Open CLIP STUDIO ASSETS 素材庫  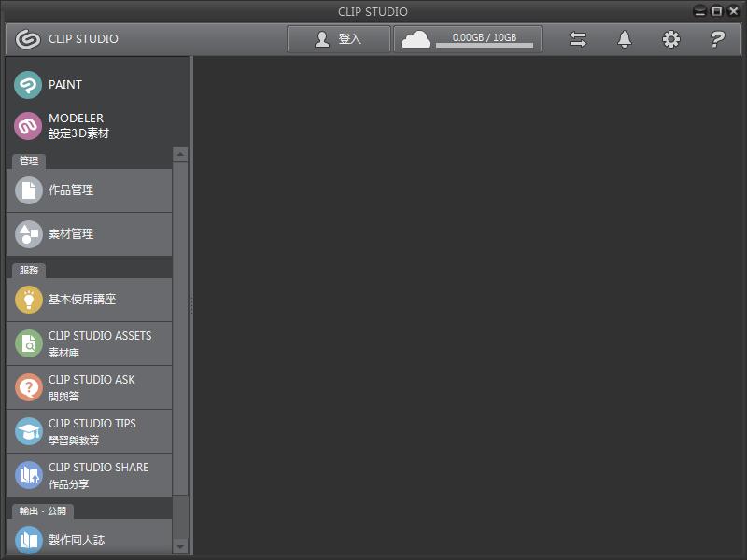89,343
